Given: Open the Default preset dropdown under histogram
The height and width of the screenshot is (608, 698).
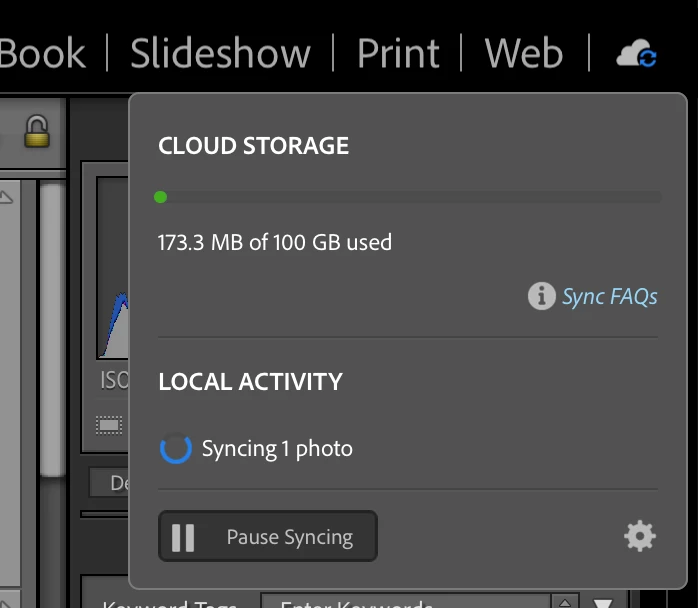Looking at the screenshot, I should [108, 483].
